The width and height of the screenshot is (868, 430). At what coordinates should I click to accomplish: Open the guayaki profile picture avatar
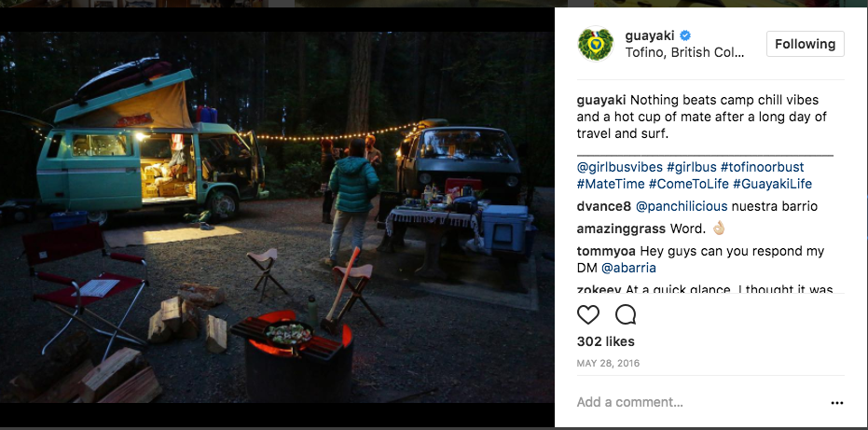tap(595, 44)
